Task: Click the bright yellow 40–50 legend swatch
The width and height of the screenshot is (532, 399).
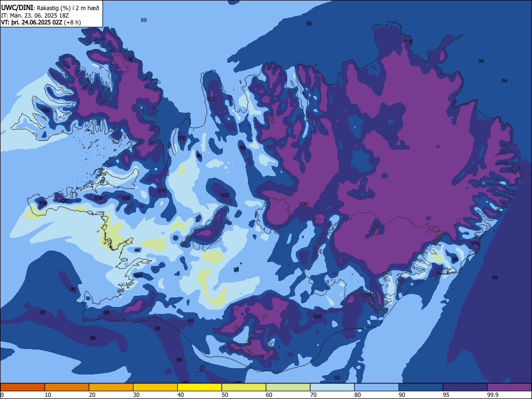Action: point(199,387)
